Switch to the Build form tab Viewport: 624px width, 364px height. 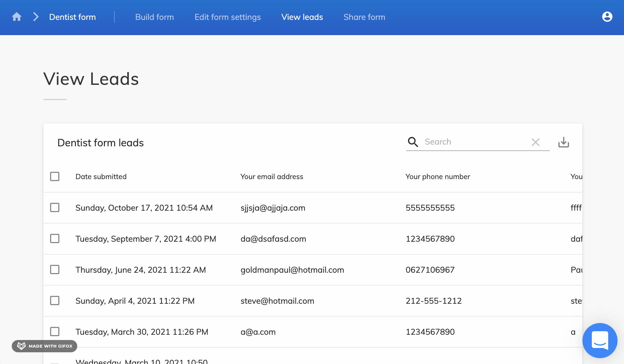(x=155, y=17)
